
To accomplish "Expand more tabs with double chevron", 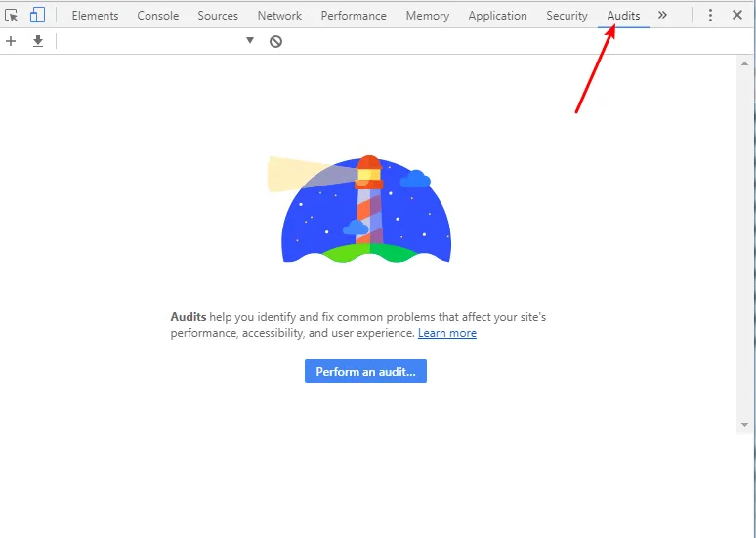I will point(662,16).
